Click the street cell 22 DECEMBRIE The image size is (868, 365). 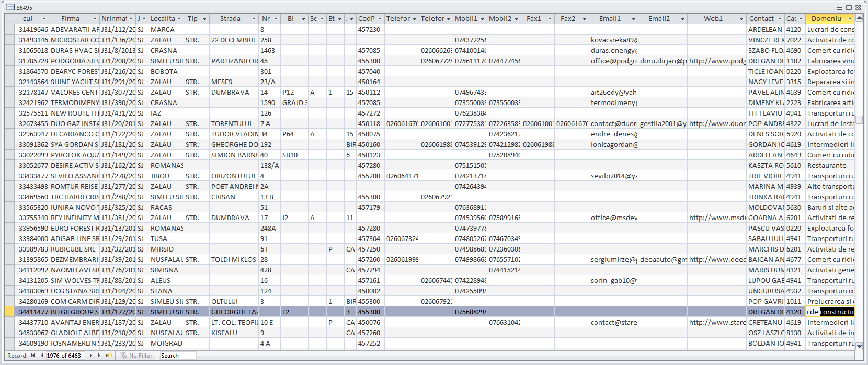tap(234, 40)
